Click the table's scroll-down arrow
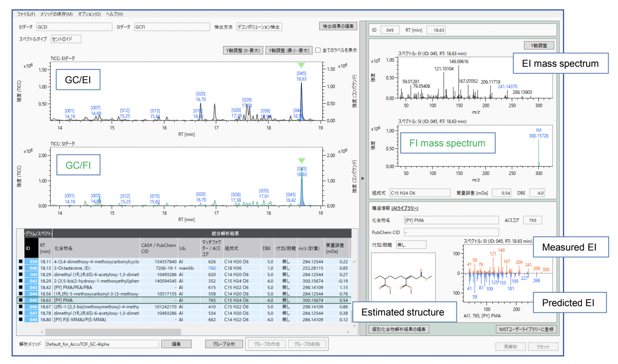 [x=354, y=326]
